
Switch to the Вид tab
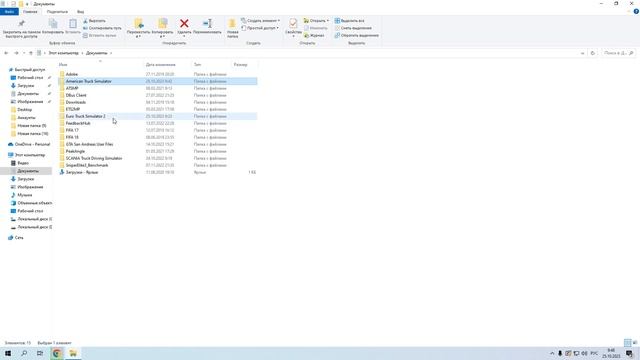pyautogui.click(x=80, y=12)
